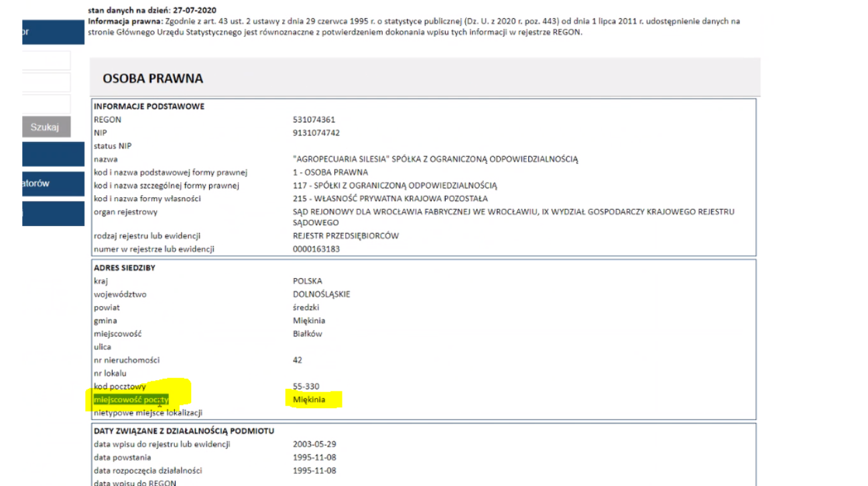Click the NIP value 9131074742

pos(316,133)
